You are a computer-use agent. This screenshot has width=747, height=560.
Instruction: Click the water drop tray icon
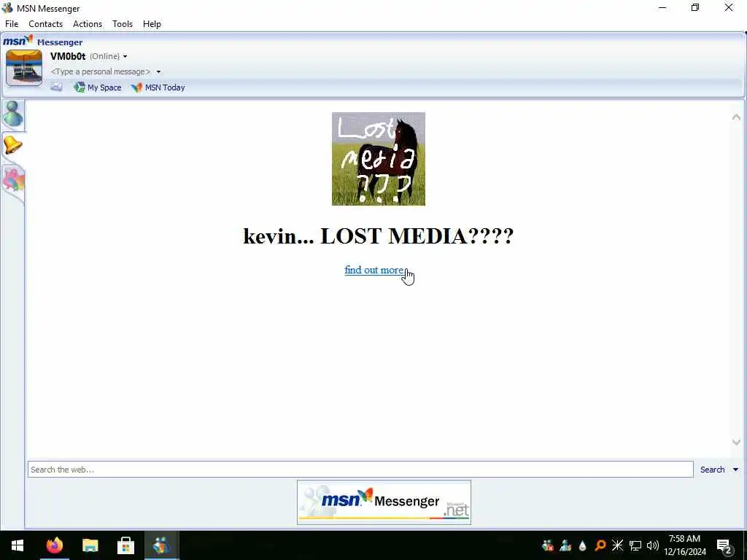coord(582,545)
